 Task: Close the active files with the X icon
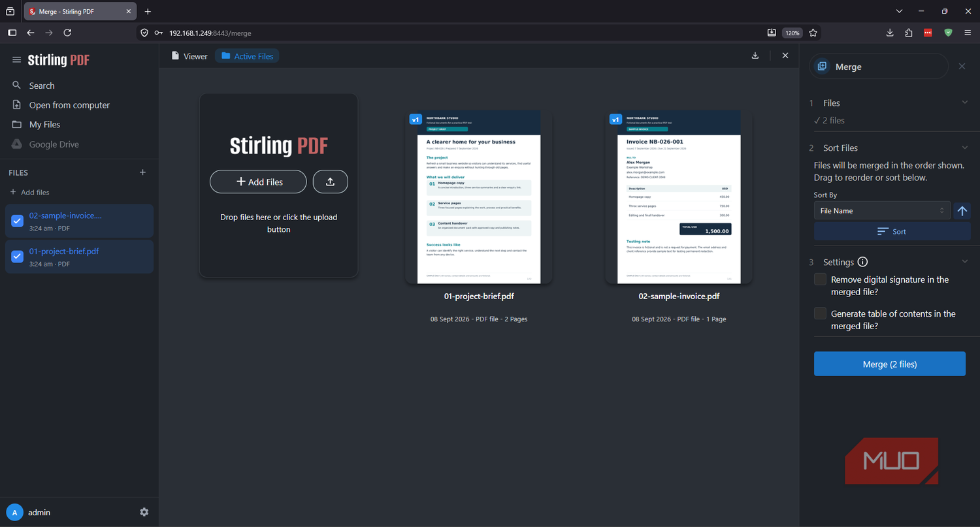[785, 56]
